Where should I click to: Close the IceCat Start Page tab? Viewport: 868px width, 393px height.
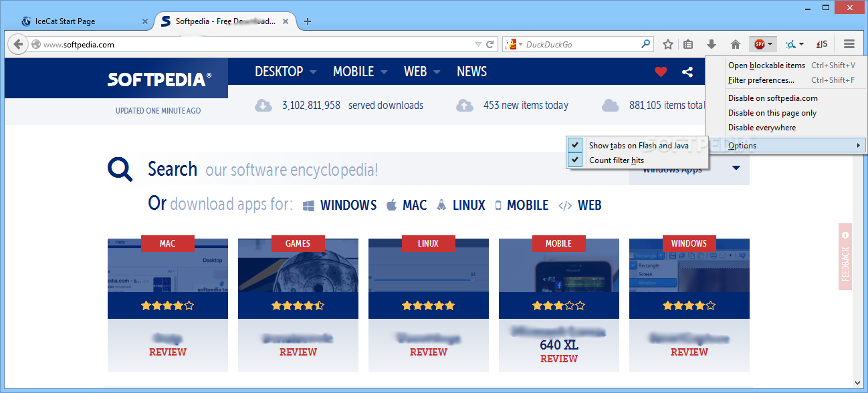pyautogui.click(x=145, y=21)
